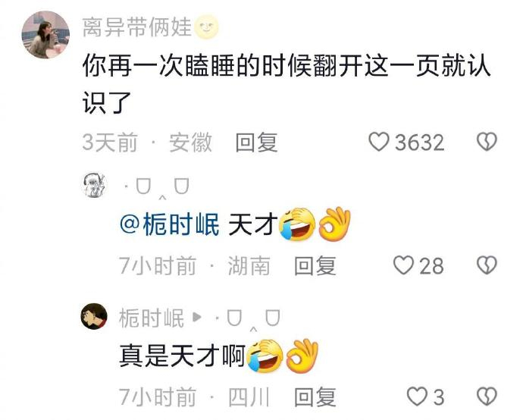The image size is (523, 420).
Task: Open the profile picture of 离异带俩娃
Action: pos(45,34)
